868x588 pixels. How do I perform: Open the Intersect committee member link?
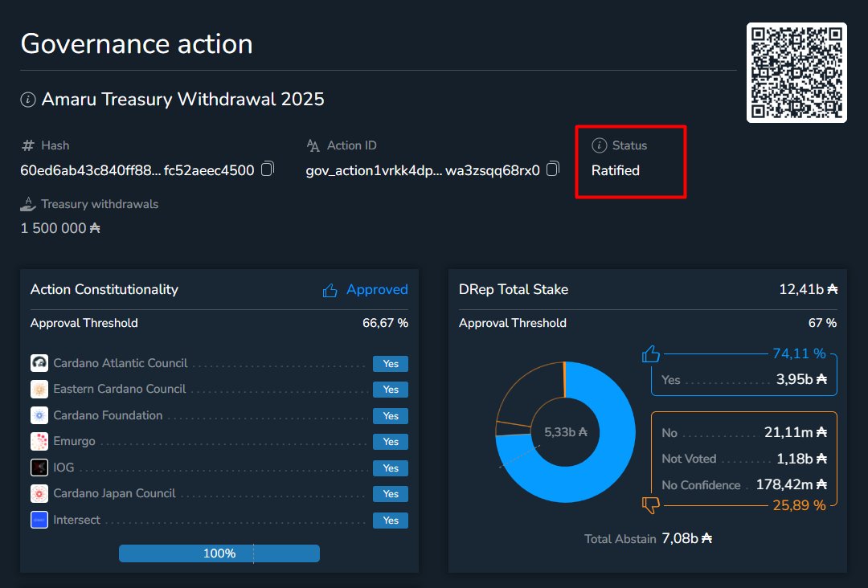(77, 520)
